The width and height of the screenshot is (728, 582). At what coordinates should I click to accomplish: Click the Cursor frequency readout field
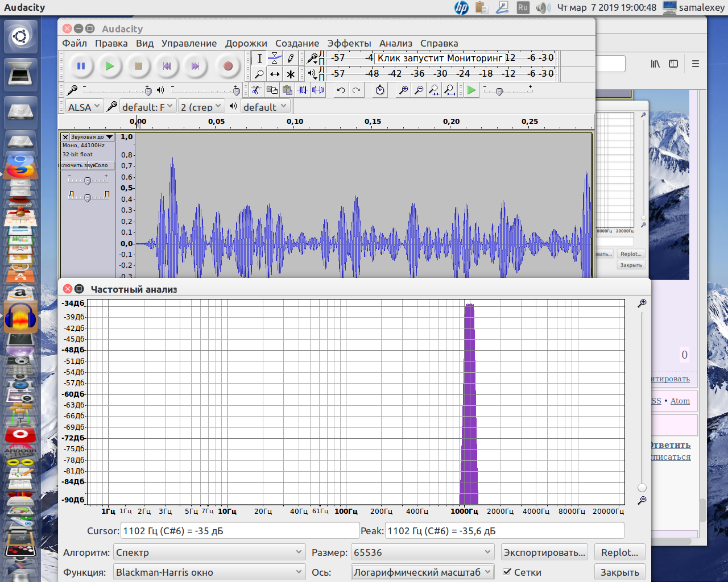(x=240, y=531)
